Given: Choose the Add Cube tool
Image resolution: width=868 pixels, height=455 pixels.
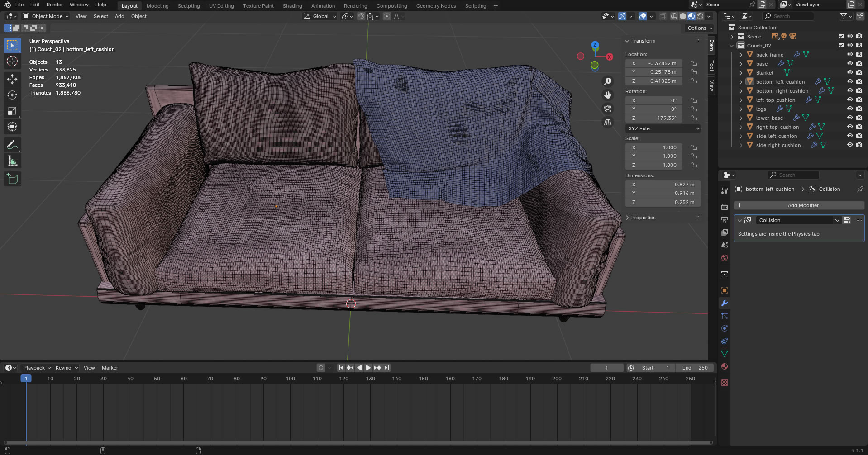Looking at the screenshot, I should pyautogui.click(x=12, y=179).
